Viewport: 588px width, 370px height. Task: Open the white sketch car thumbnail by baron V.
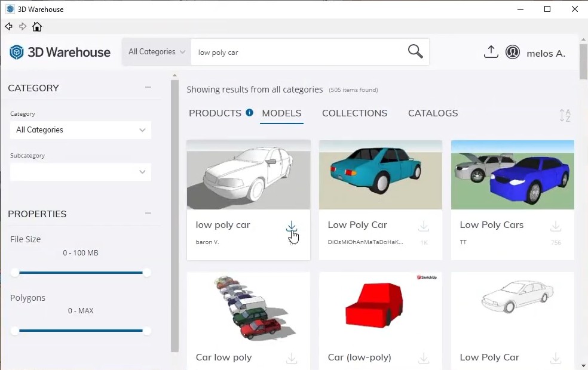point(249,175)
